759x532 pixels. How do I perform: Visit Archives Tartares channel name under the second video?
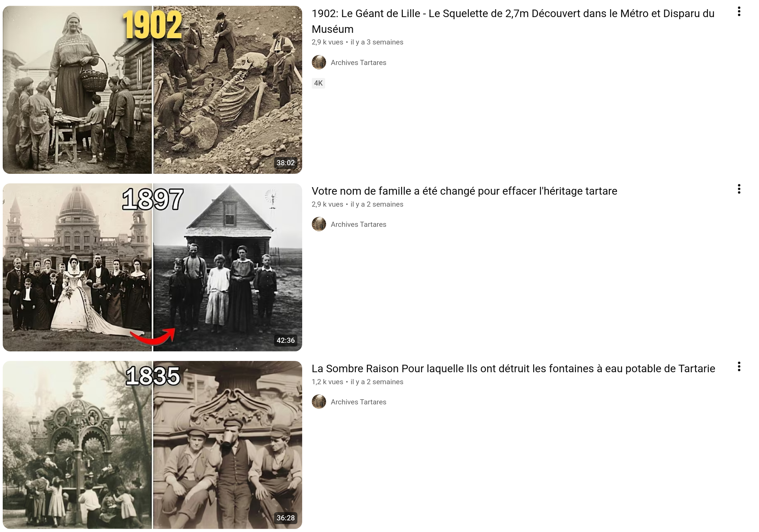click(x=358, y=224)
